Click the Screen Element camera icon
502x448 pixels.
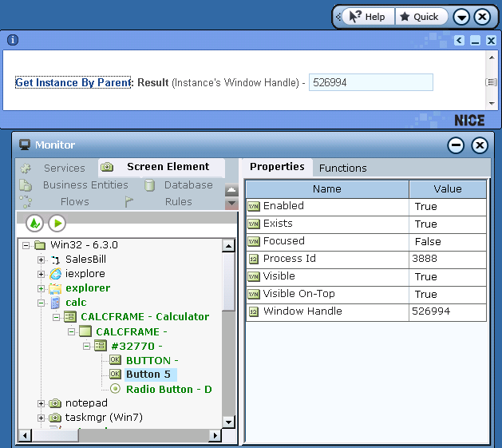coord(107,167)
